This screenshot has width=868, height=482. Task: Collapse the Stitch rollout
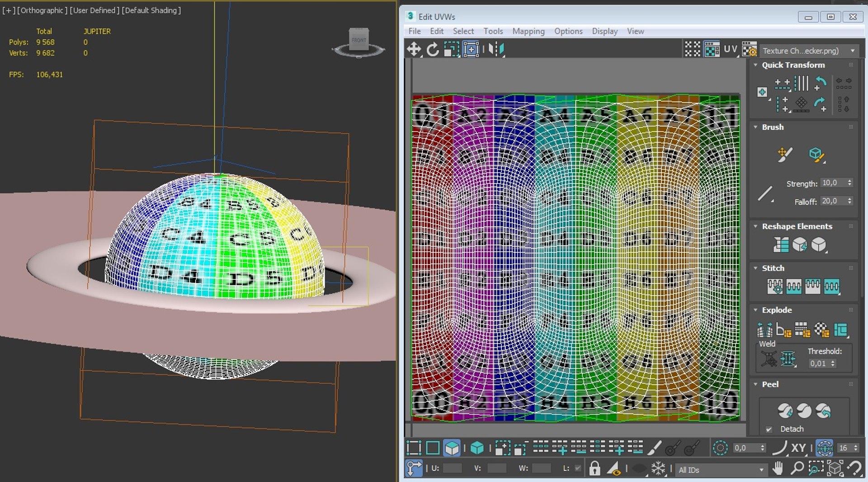755,268
